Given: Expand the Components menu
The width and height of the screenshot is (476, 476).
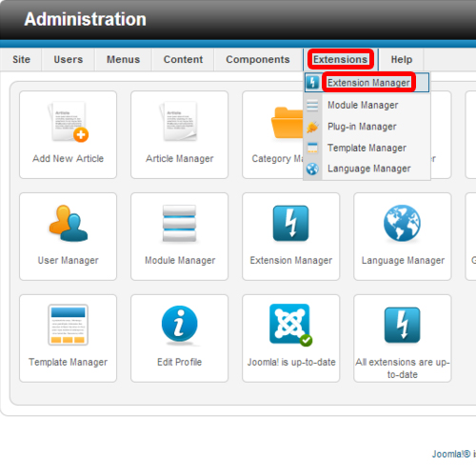Looking at the screenshot, I should pos(258,59).
